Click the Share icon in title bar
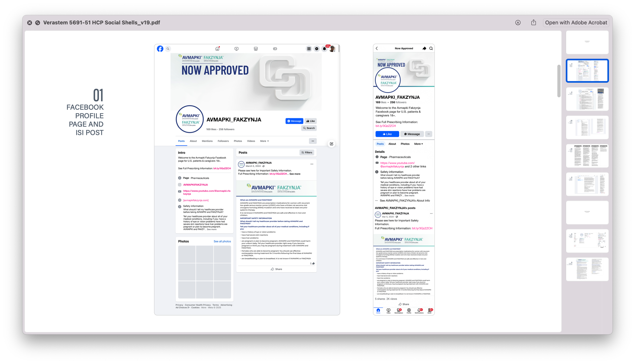635x364 pixels. click(x=533, y=23)
